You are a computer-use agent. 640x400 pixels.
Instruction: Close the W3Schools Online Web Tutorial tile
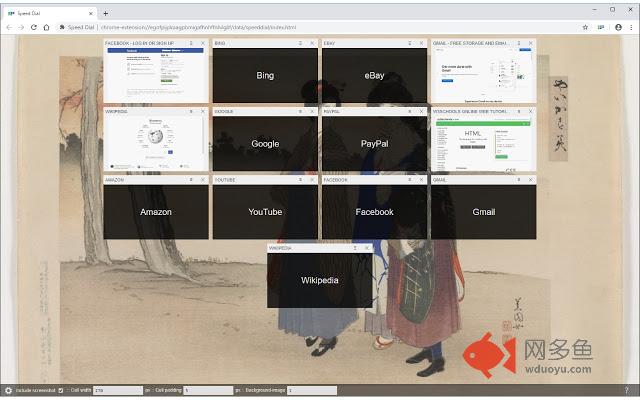(x=531, y=111)
